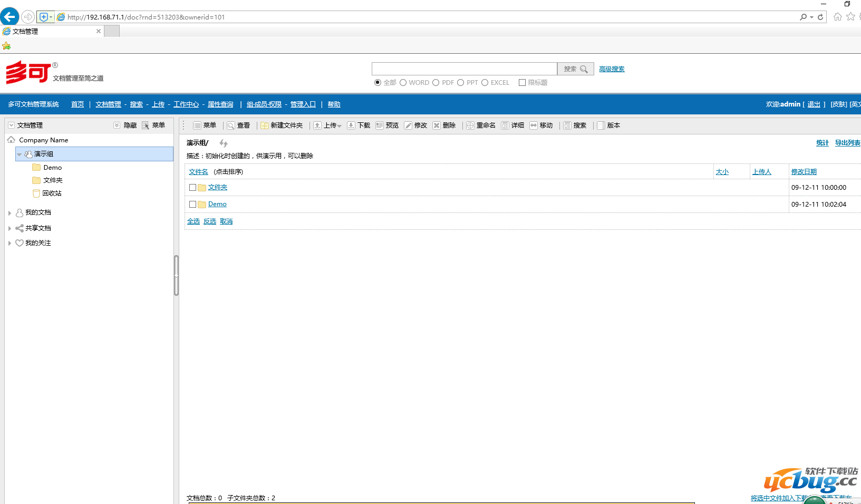Click the document search input field

[x=464, y=69]
